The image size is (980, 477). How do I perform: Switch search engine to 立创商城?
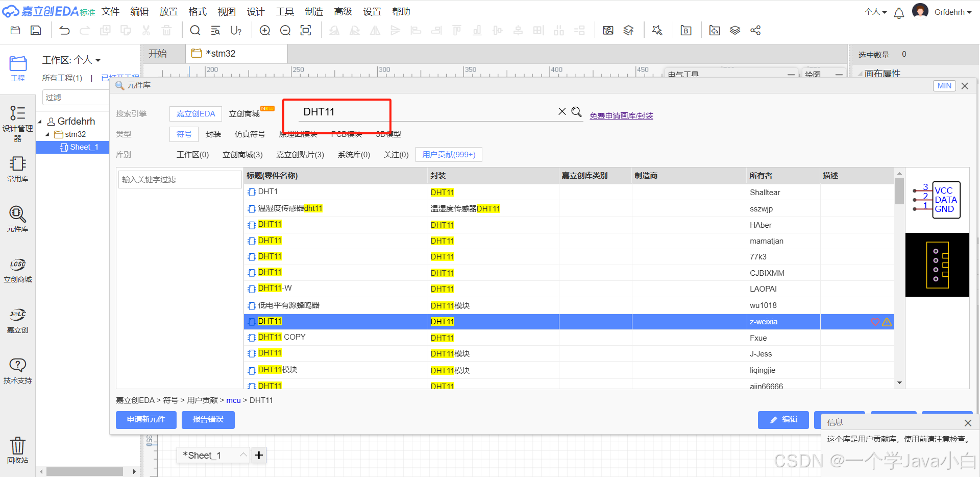coord(244,113)
